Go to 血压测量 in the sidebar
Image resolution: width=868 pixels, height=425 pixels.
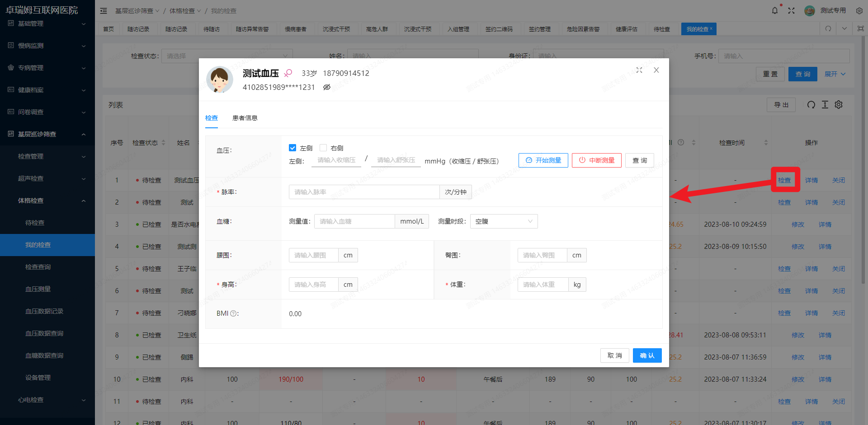coord(38,289)
